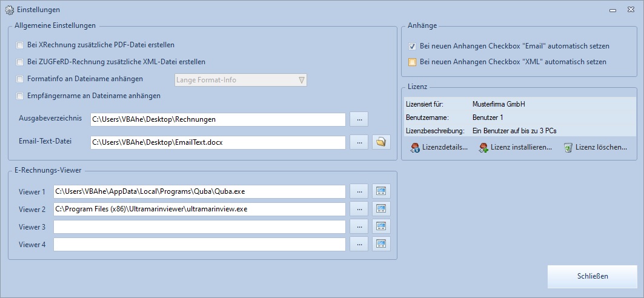The height and width of the screenshot is (298, 644).
Task: Click the empty Viewer 4 path field
Action: (199, 244)
